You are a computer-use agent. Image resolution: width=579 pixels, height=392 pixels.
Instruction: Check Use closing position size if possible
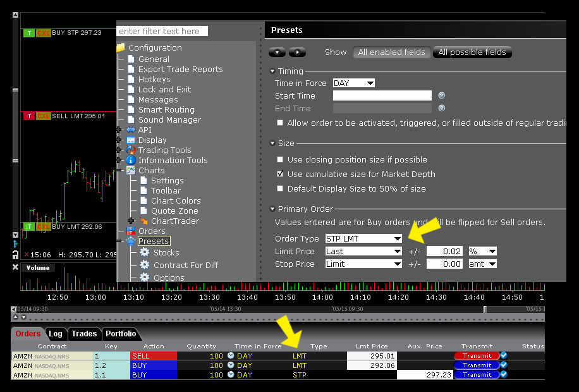280,159
